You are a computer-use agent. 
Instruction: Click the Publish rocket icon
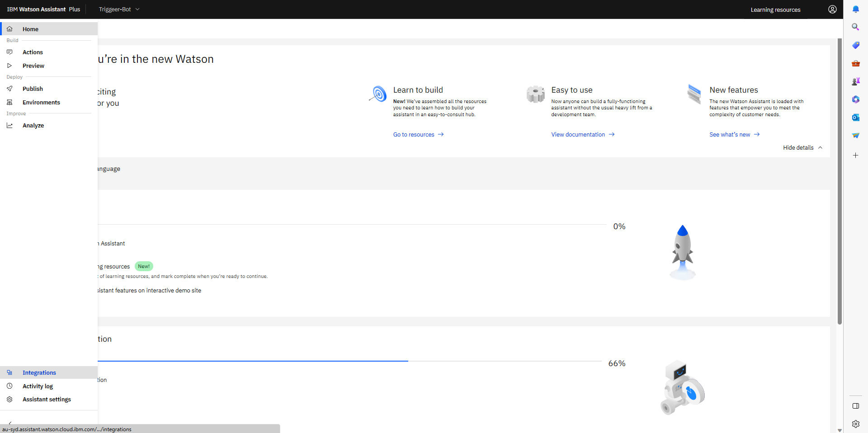coord(10,89)
